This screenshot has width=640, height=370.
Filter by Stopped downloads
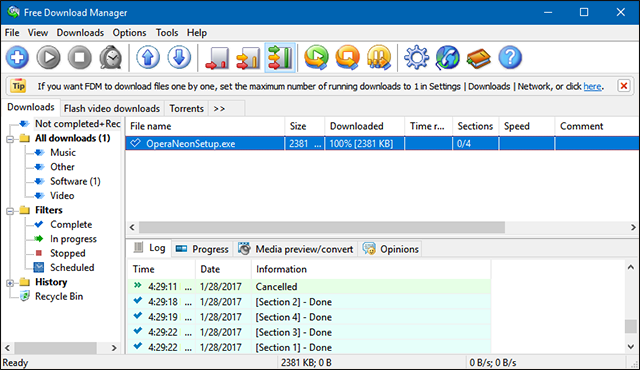[68, 253]
